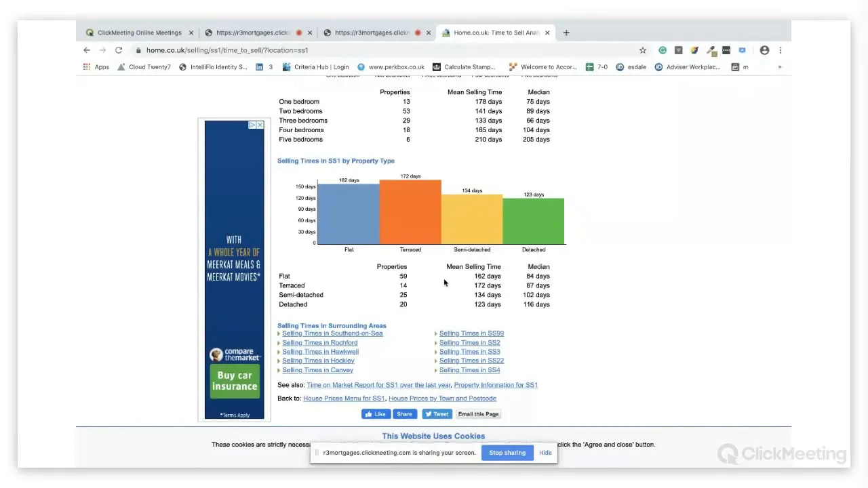Viewport: 868px width, 488px height.
Task: Open the Calculate Stamp bookmark
Action: (465, 67)
